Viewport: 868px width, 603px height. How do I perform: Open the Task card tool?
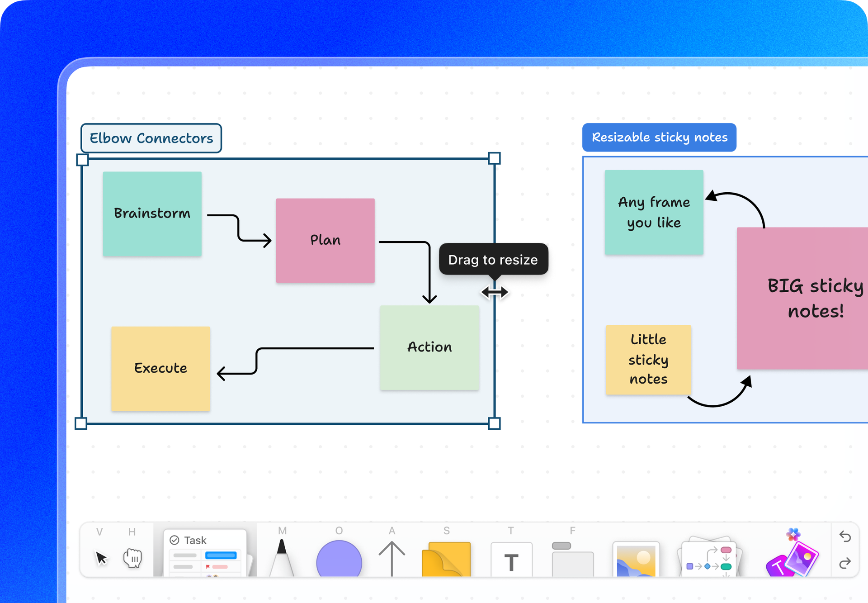coord(205,553)
